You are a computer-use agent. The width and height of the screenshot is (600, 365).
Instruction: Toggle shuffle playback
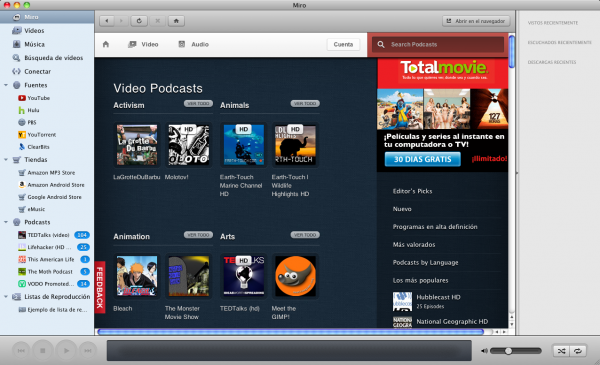561,350
